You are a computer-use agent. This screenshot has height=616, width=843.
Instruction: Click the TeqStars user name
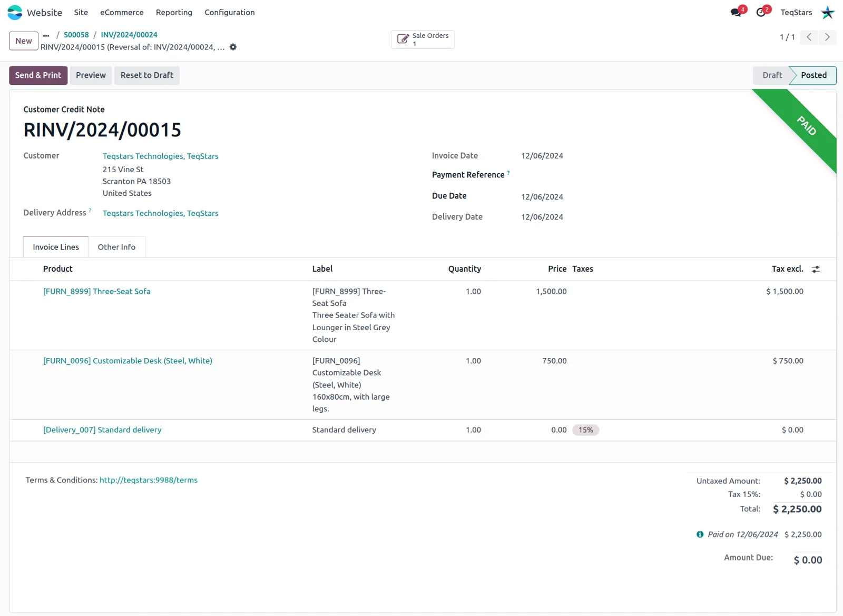pos(796,12)
